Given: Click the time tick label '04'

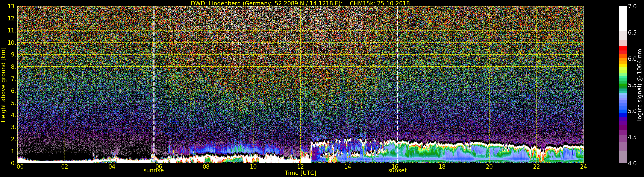Looking at the screenshot, I should click(112, 166).
